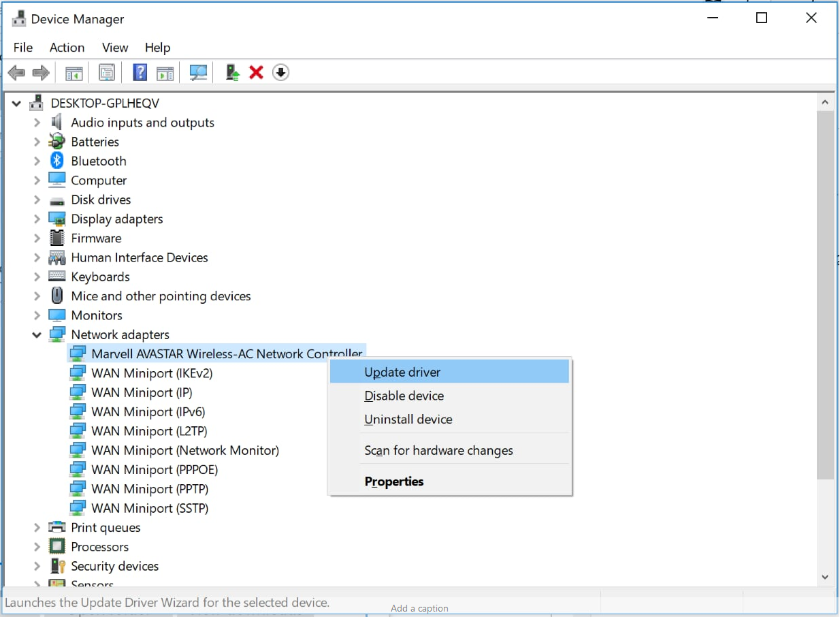The height and width of the screenshot is (617, 840).
Task: Select the Network adapters label
Action: click(120, 334)
